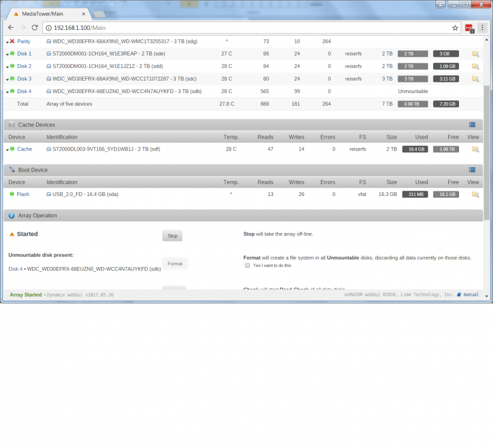This screenshot has width=493, height=448.
Task: Open the Parity device link
Action: [x=23, y=41]
